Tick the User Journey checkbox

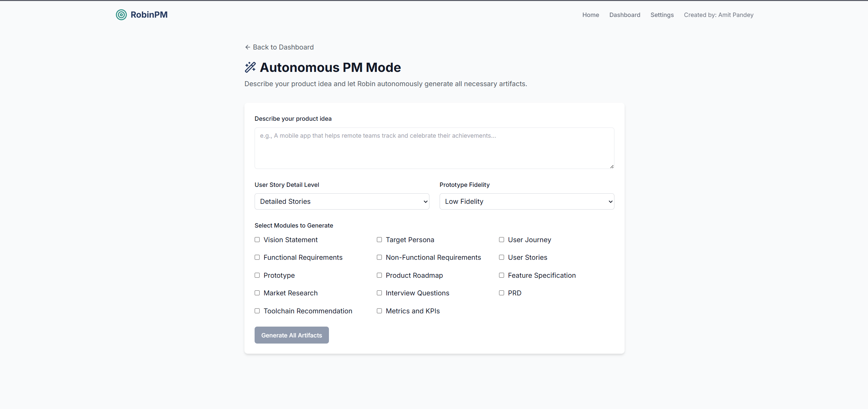coord(501,240)
